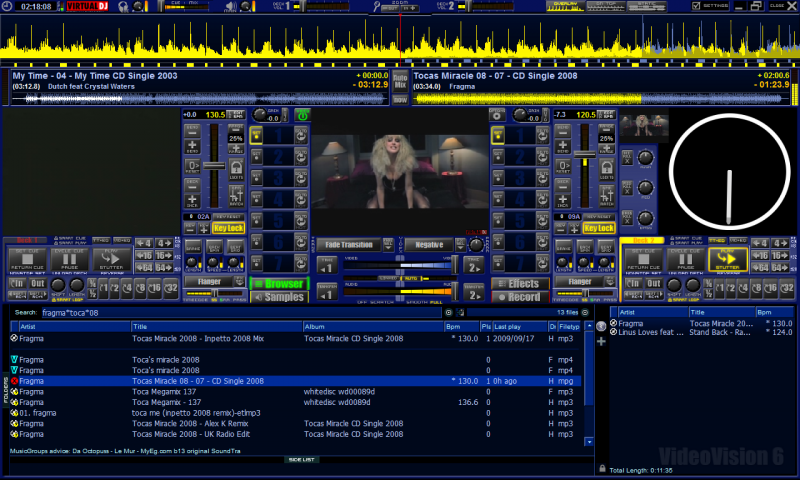Open Deck 1 Flanger effect selector arrow
Viewport: 800px width, 480px height.
[239, 282]
